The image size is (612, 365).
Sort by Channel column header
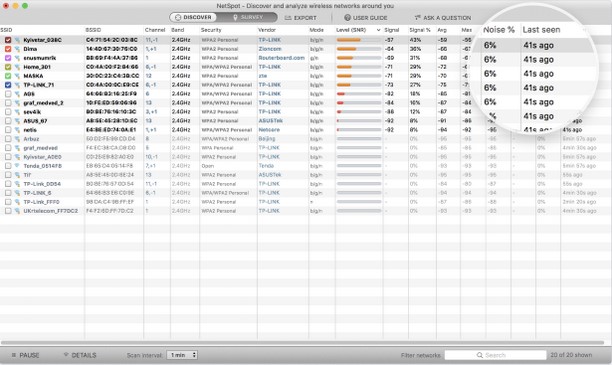tap(155, 30)
